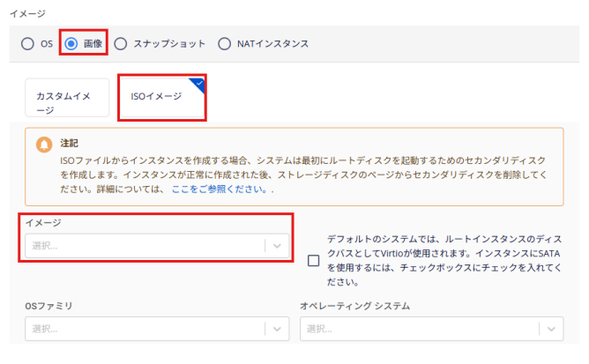Click the orange bell icon beside 注記
Viewport: 589px width, 364px height.
tap(44, 145)
